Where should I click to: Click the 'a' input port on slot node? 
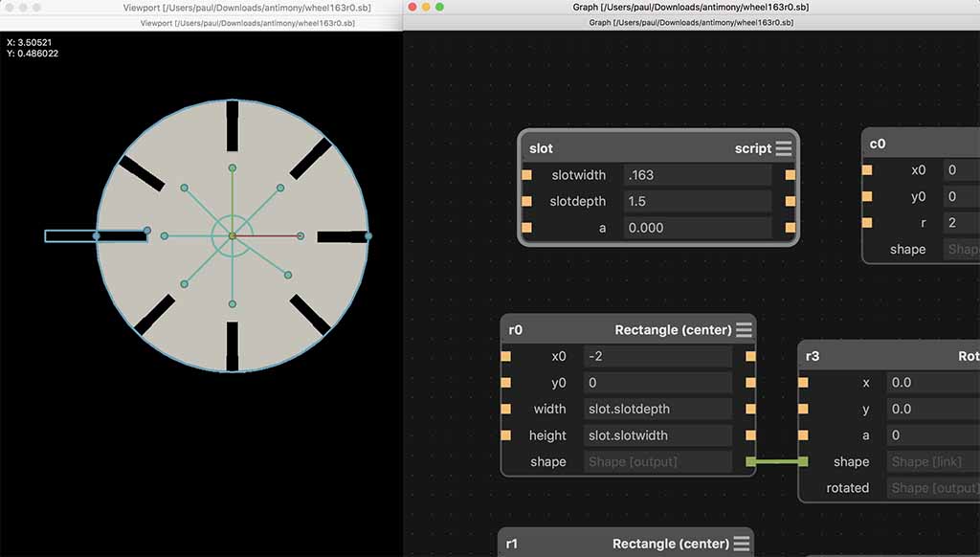(527, 228)
